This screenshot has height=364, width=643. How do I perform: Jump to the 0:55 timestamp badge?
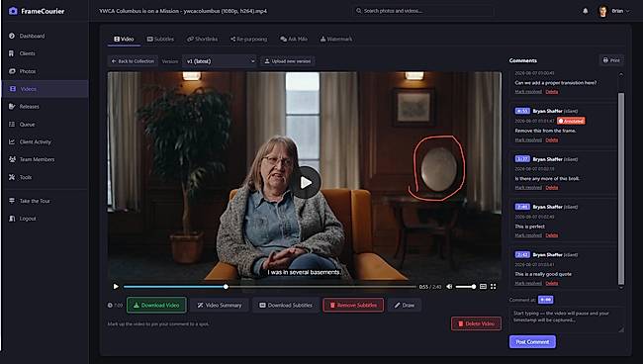tap(522, 111)
